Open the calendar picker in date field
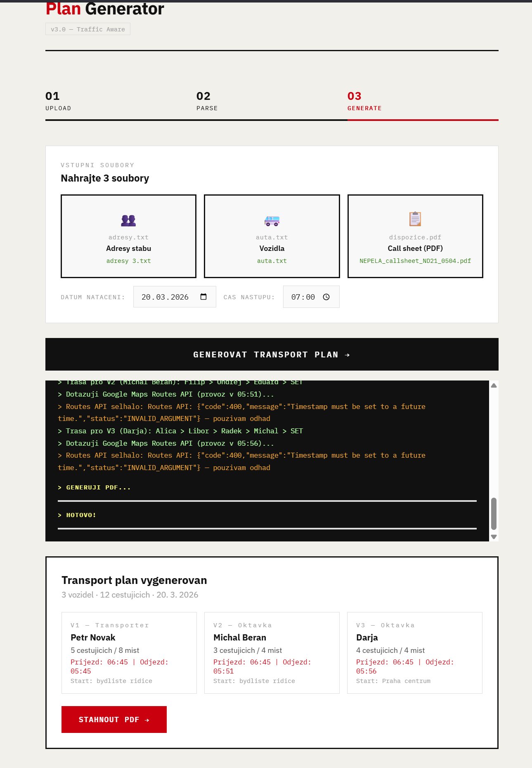The image size is (532, 768). pyautogui.click(x=203, y=297)
